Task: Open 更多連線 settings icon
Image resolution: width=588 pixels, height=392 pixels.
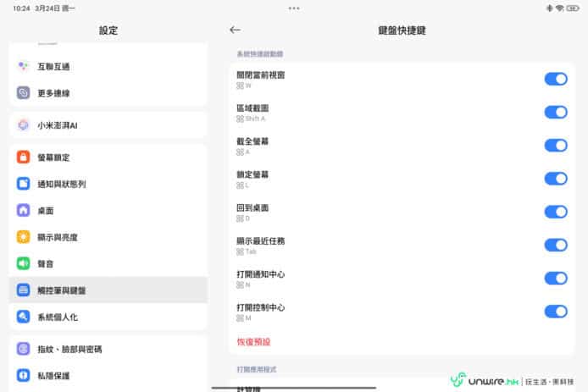Action: click(24, 93)
